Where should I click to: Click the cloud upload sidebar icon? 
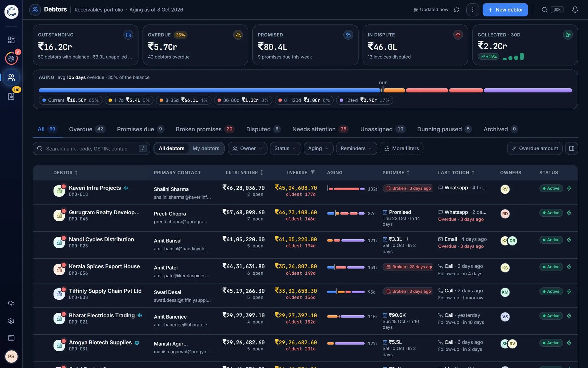(x=11, y=304)
